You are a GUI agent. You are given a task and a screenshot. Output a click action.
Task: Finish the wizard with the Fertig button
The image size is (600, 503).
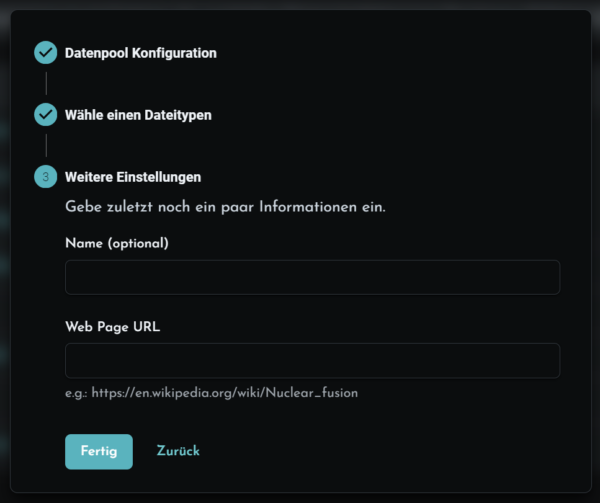point(99,451)
